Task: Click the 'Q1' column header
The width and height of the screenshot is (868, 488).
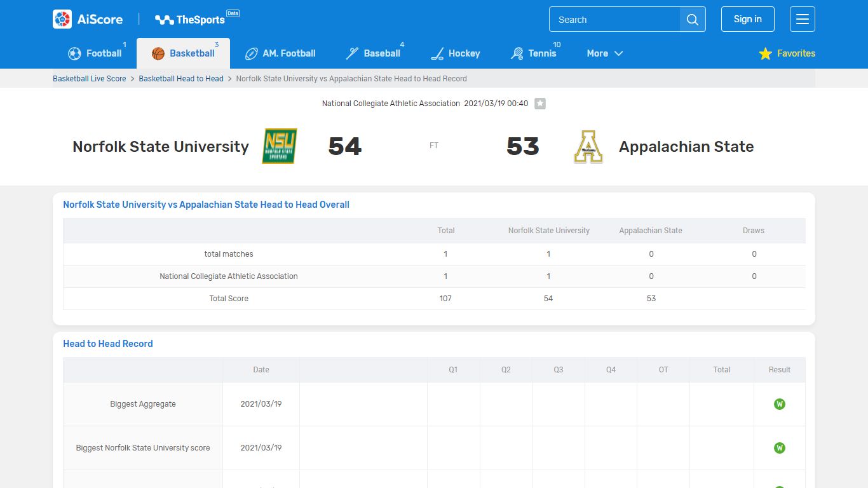Action: 453,370
